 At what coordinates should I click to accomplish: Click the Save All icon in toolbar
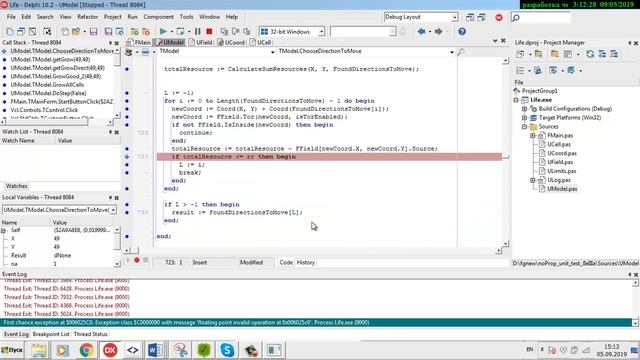108,31
